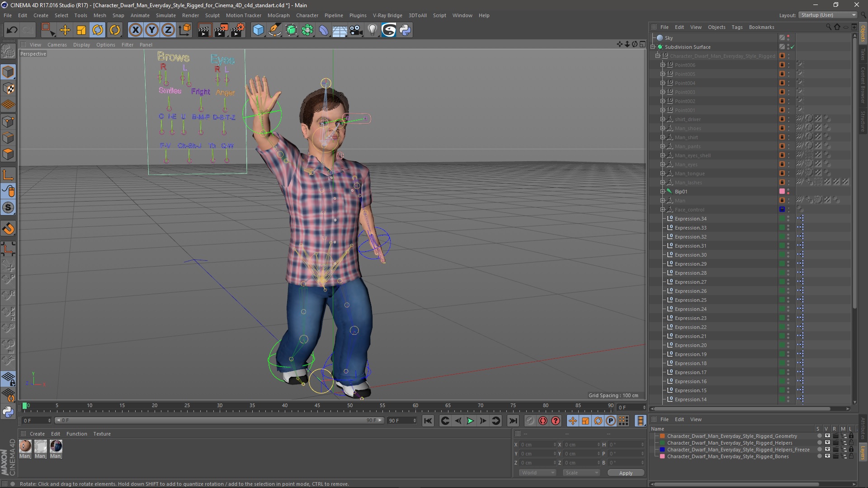Select Polygons mode in left sidebar
The image size is (868, 488).
(8, 155)
